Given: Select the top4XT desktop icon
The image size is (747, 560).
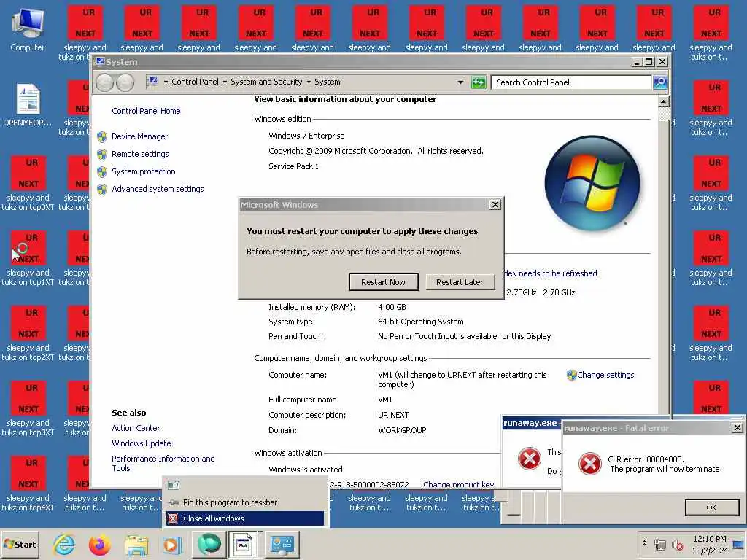Looking at the screenshot, I should (28, 483).
